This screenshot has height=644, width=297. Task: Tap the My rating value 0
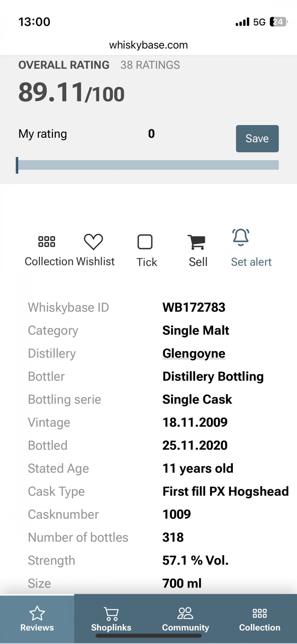pyautogui.click(x=151, y=134)
